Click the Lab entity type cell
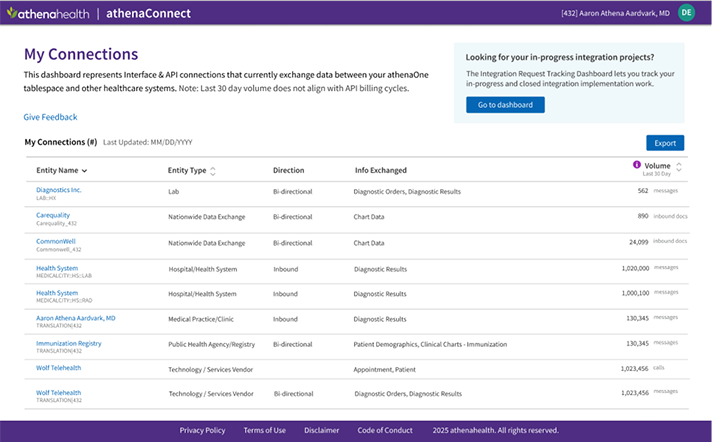This screenshot has width=712, height=442. (173, 192)
